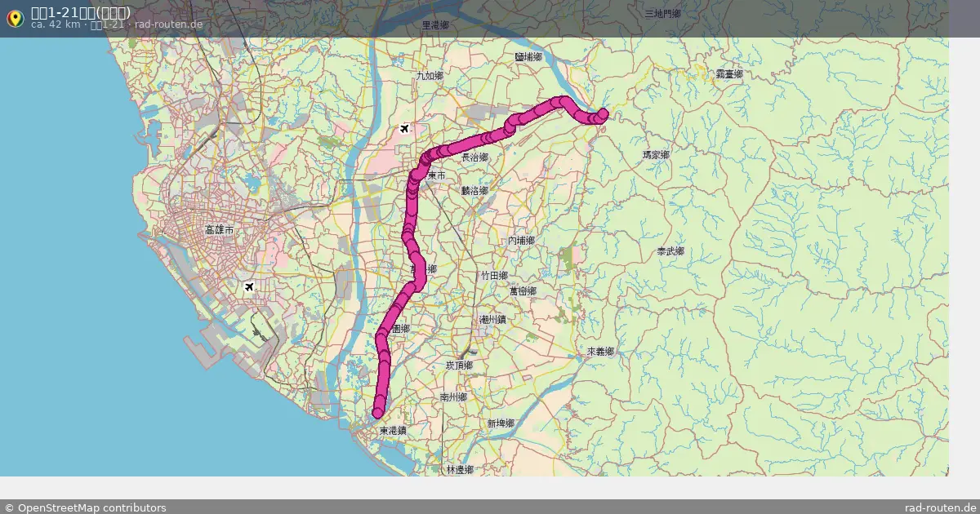The height and width of the screenshot is (514, 980).
Task: Click the 瑪家鄉 map label
Action: (656, 154)
